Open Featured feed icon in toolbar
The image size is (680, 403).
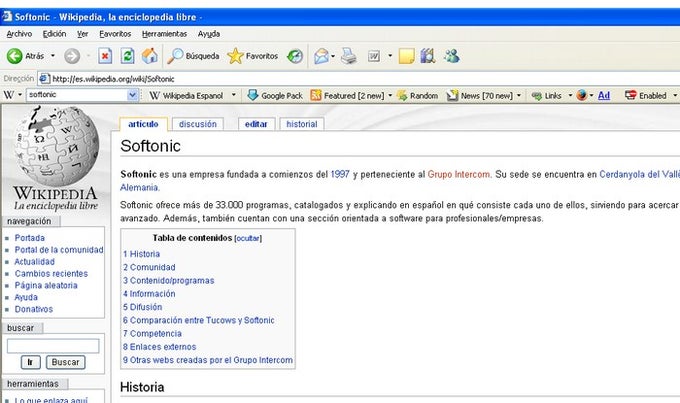(x=316, y=95)
